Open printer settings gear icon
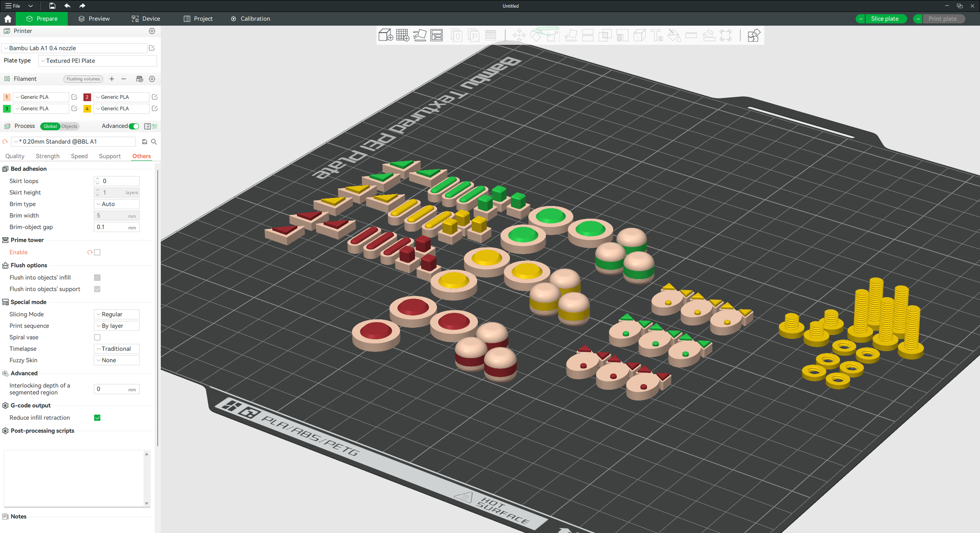The width and height of the screenshot is (980, 533). point(152,31)
